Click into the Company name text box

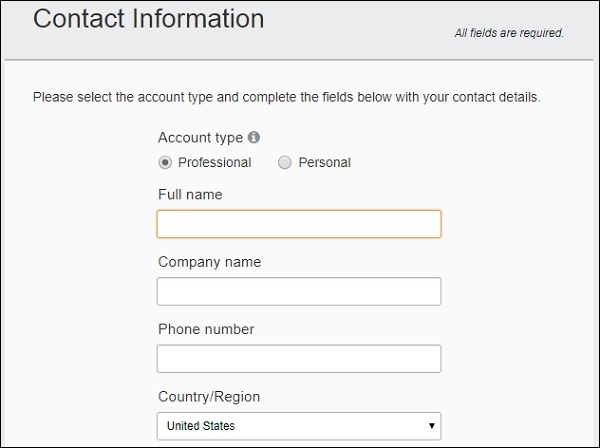(298, 291)
